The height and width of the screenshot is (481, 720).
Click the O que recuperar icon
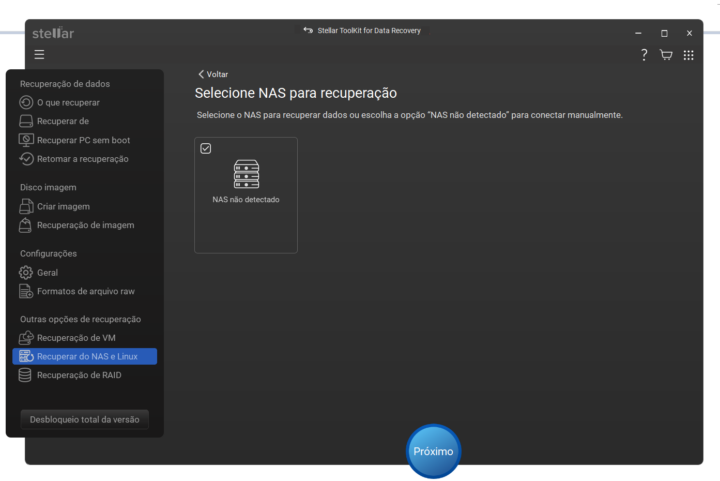point(26,102)
